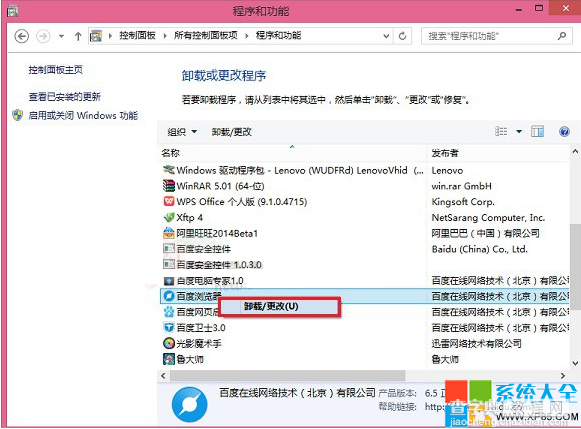Screen dimensions: 581x429
Task: Click 阿里巴巴（中国）有限公司 publisher cell
Action: [485, 233]
